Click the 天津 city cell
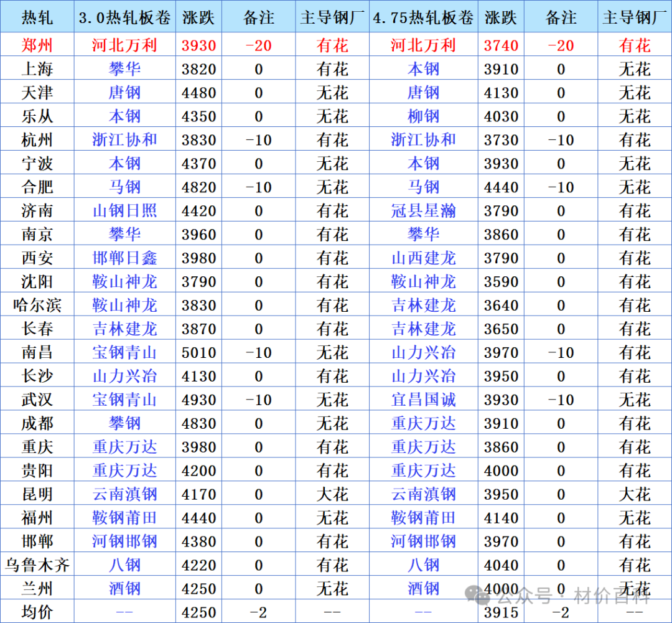The image size is (672, 623). 37,92
